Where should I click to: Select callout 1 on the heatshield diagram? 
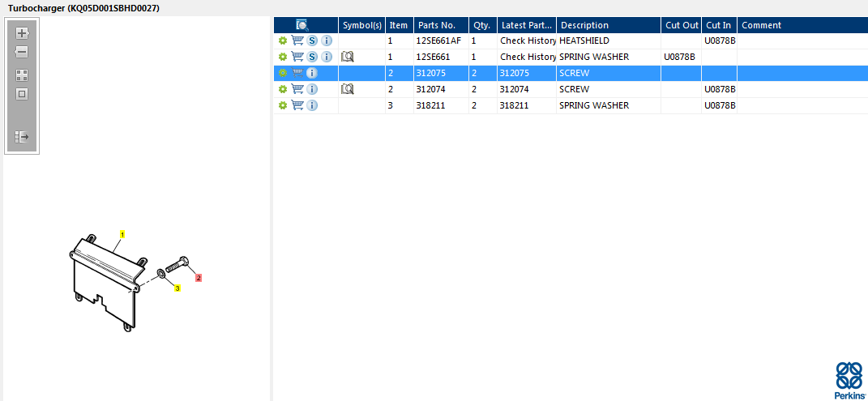[x=122, y=234]
